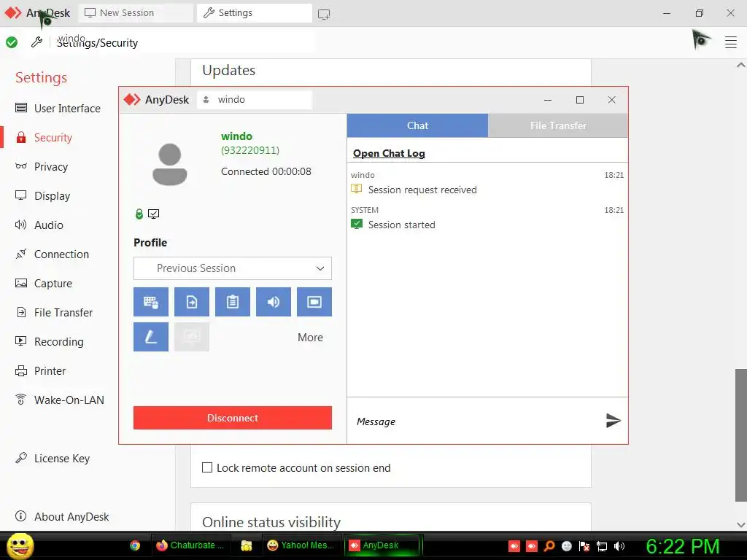747x560 pixels.
Task: Open the smiley Start menu button
Action: [x=20, y=545]
